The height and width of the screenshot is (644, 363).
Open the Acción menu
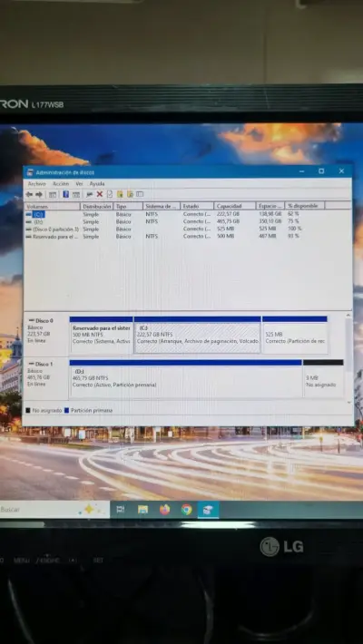[61, 183]
